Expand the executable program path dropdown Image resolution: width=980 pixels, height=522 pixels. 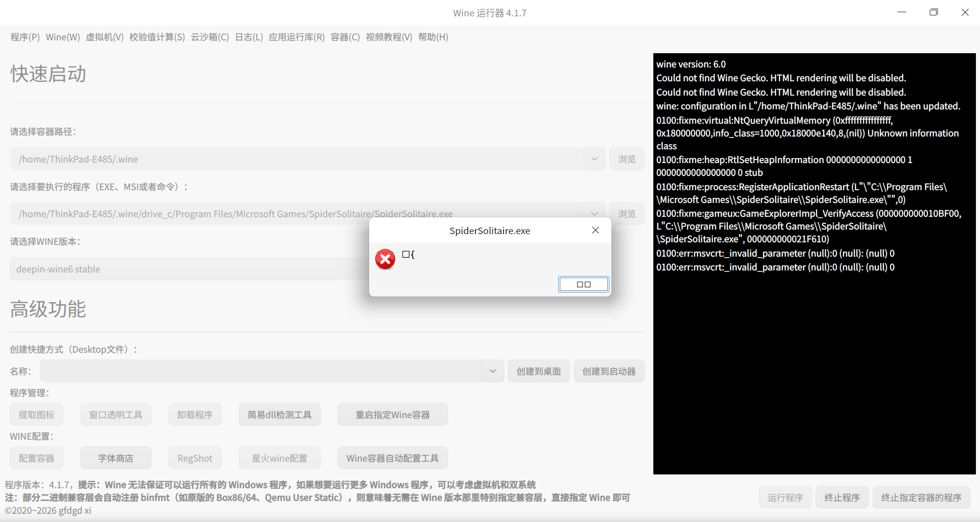tap(594, 213)
